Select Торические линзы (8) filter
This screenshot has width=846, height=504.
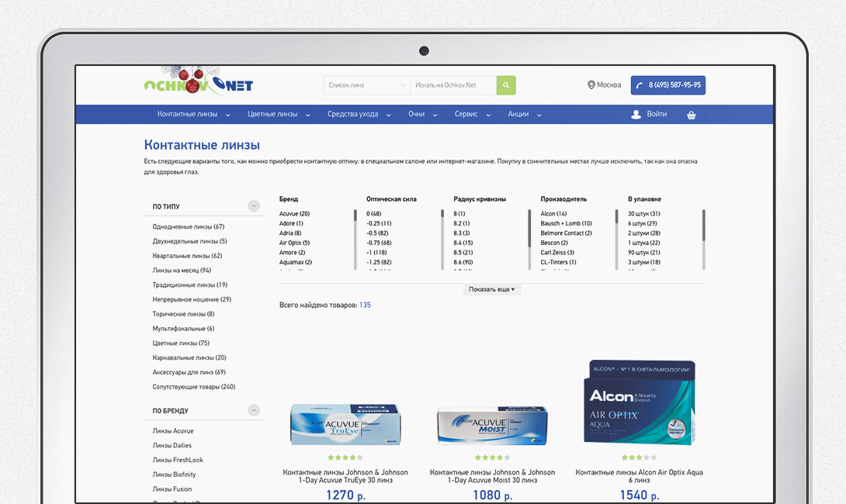click(183, 314)
